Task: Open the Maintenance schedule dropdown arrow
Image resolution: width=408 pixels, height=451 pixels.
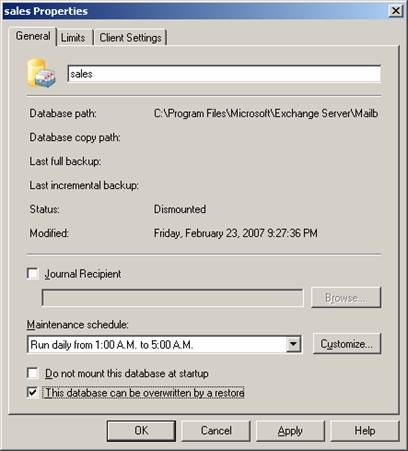Action: (x=293, y=344)
